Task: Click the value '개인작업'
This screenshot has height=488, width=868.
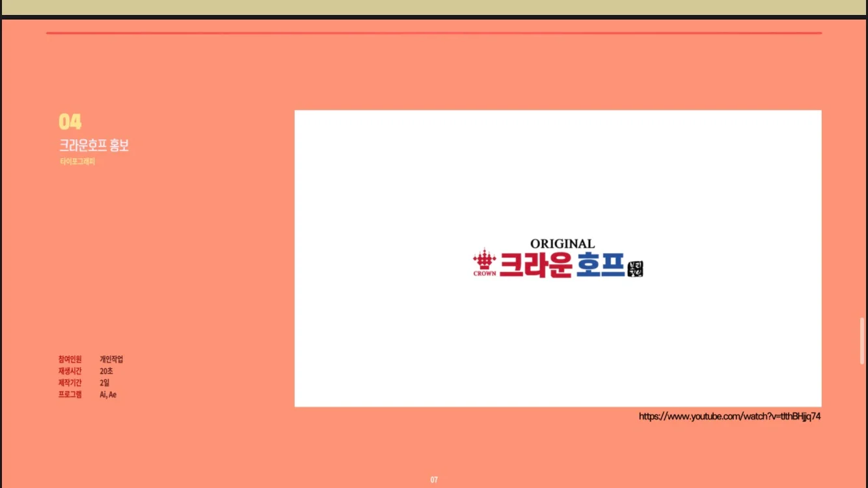Action: point(111,359)
